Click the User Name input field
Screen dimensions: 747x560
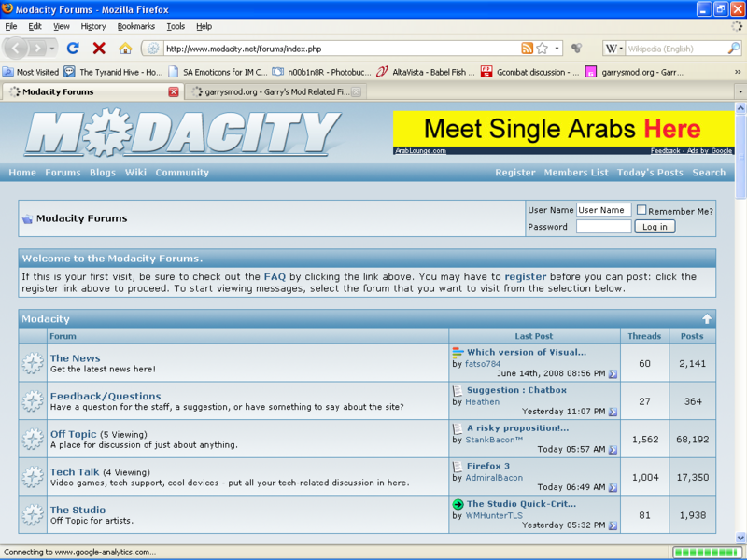coord(603,210)
